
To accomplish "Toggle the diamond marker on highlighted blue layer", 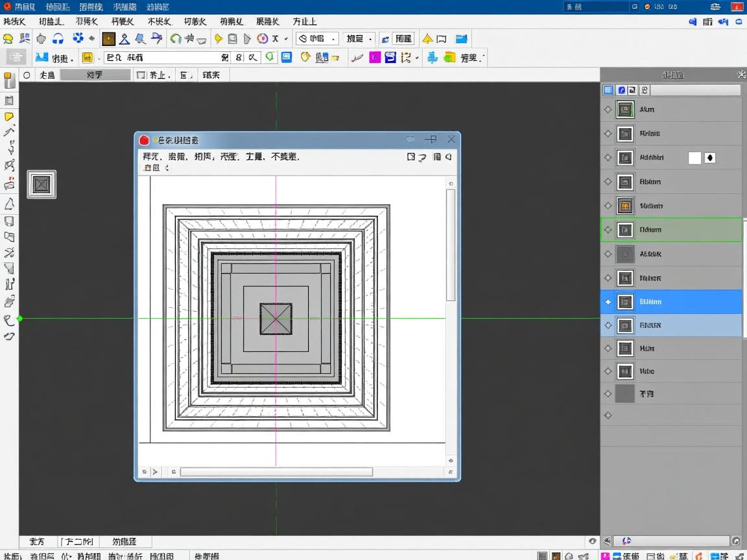I will (x=608, y=302).
